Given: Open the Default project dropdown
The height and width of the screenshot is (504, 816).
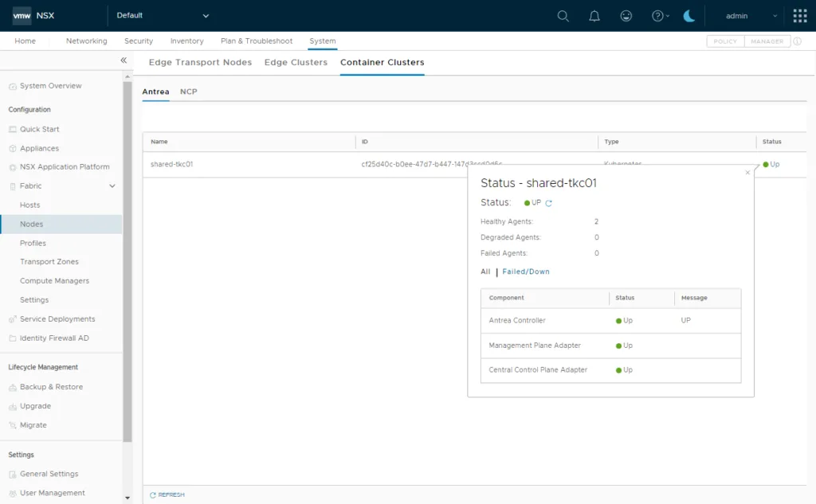Looking at the screenshot, I should 163,16.
